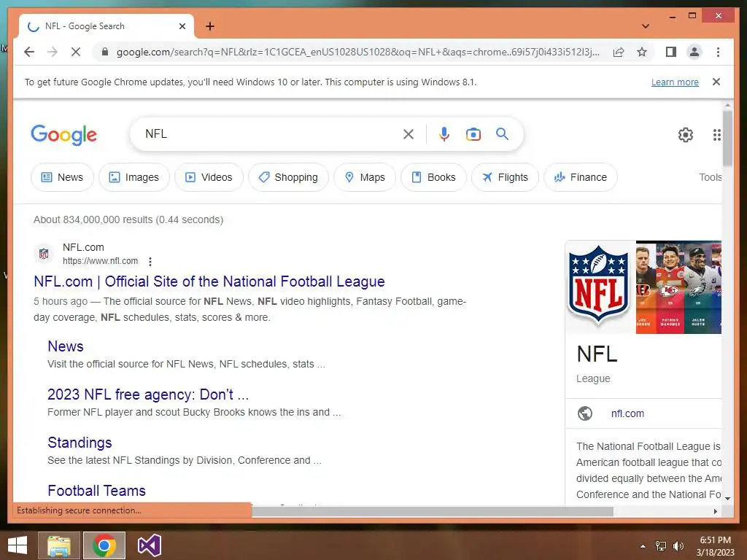This screenshot has height=560, width=747.
Task: Open the Standings sitelink
Action: [80, 443]
